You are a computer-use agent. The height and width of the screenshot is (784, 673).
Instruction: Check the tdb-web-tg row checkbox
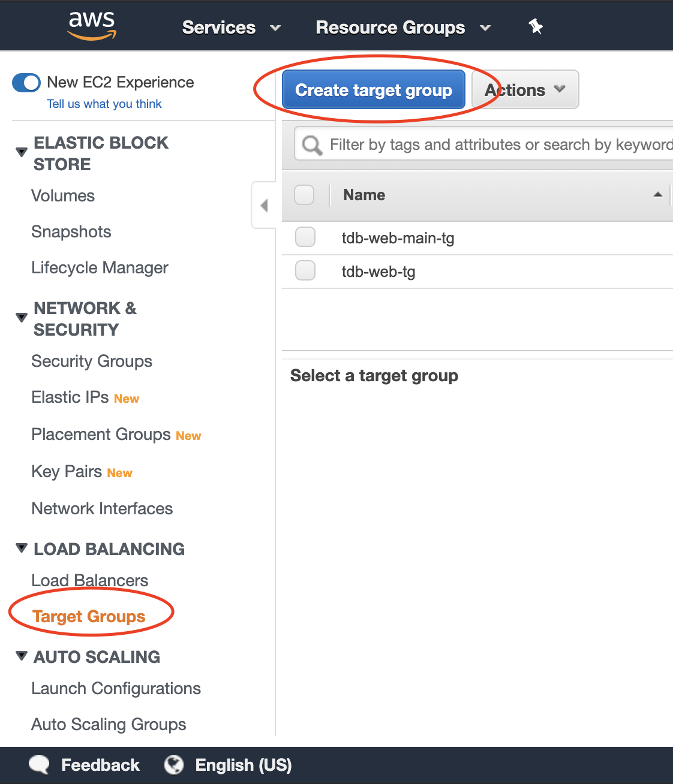click(x=305, y=271)
